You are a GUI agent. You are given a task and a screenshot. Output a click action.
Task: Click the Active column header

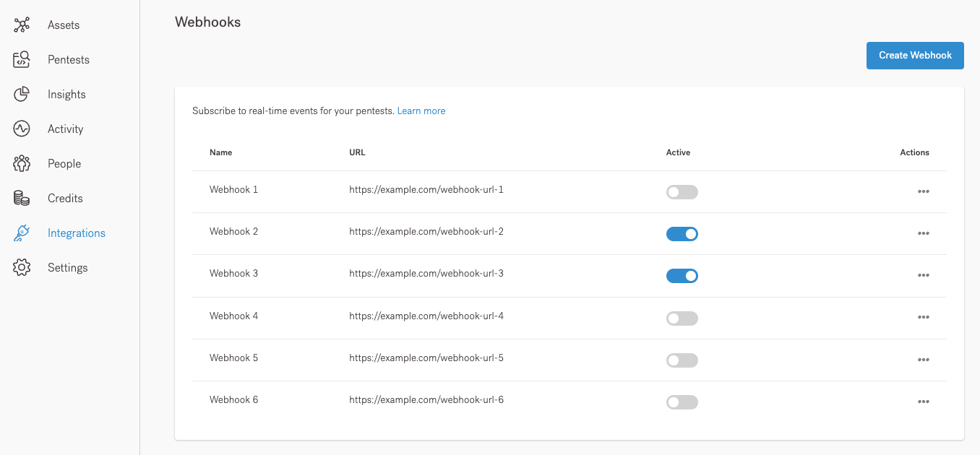(x=678, y=152)
